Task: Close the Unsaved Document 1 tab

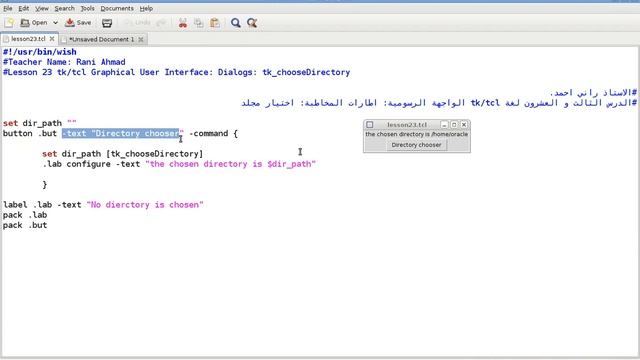Action: pyautogui.click(x=141, y=39)
